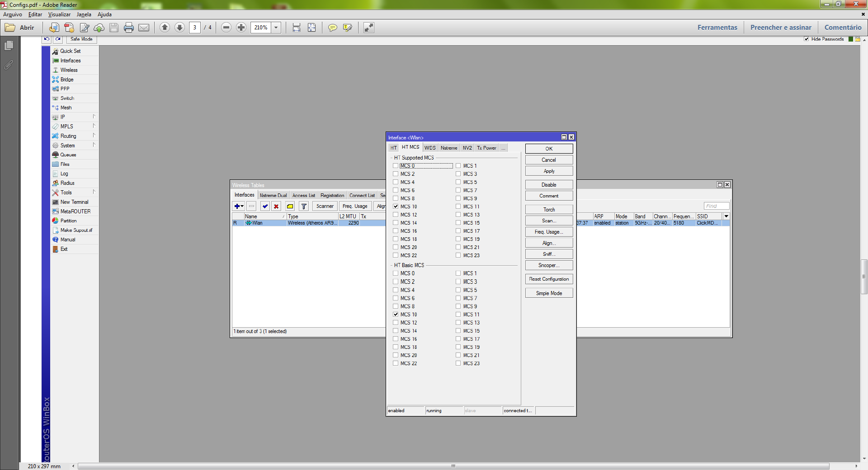Click the page number input field

point(195,28)
